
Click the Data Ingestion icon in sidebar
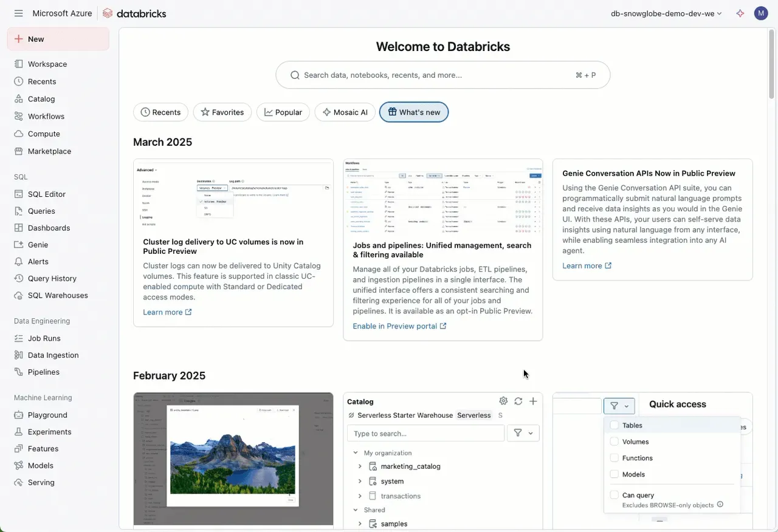click(x=19, y=355)
